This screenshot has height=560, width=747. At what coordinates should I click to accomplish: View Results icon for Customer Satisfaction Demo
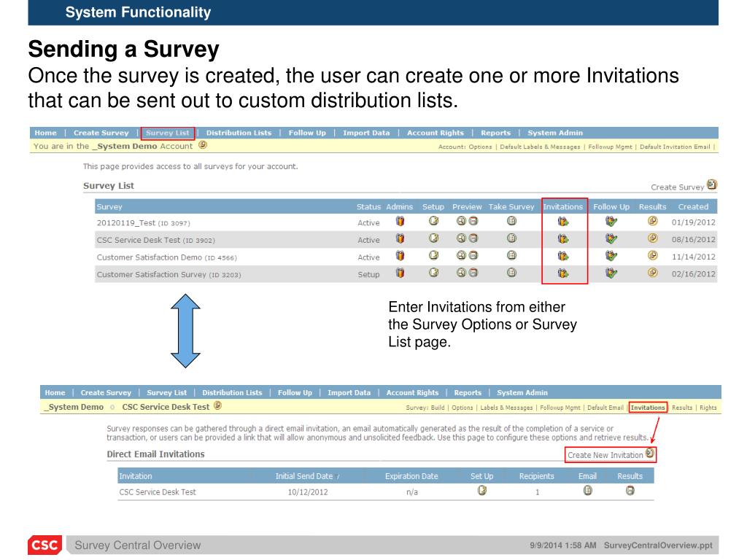[x=653, y=255]
